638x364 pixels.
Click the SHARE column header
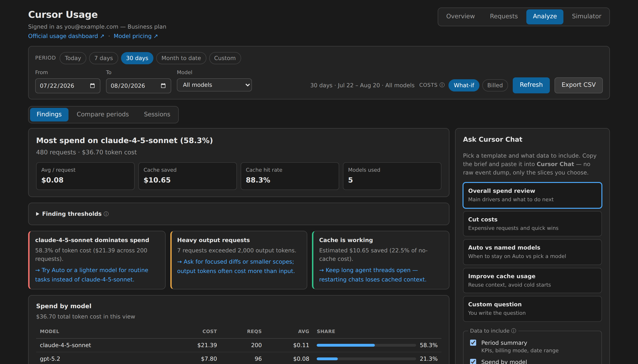(x=326, y=331)
